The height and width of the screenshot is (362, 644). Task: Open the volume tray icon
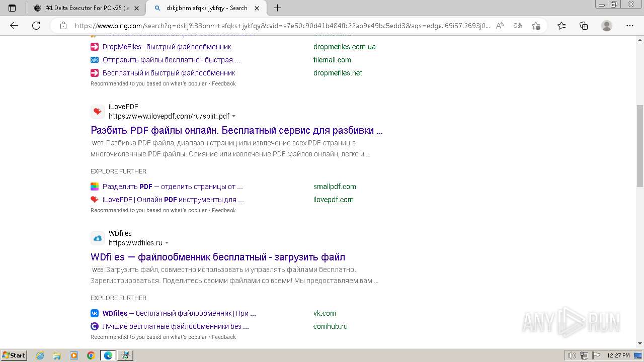[x=572, y=355]
